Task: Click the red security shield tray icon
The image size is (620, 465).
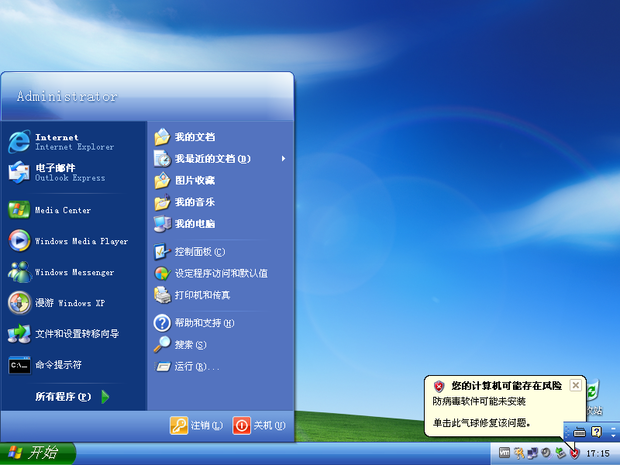Action: point(574,453)
